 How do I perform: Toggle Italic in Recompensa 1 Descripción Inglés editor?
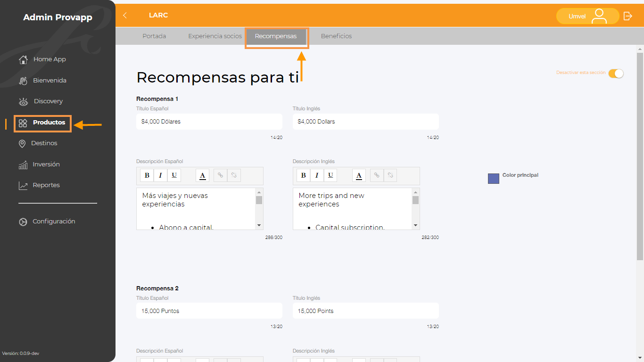(317, 175)
